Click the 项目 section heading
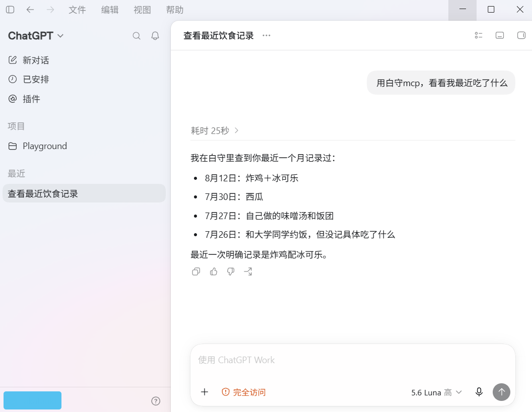This screenshot has height=412, width=532. click(x=16, y=126)
